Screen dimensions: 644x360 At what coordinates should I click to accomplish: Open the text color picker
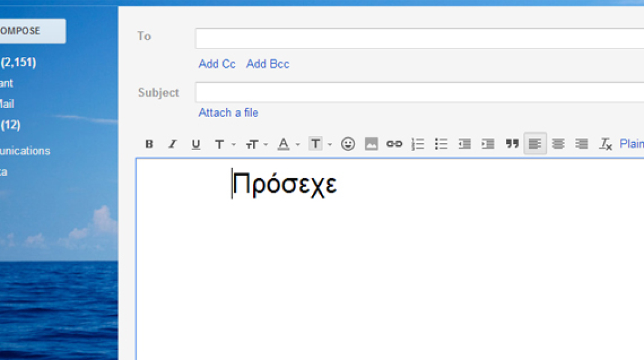pyautogui.click(x=288, y=144)
